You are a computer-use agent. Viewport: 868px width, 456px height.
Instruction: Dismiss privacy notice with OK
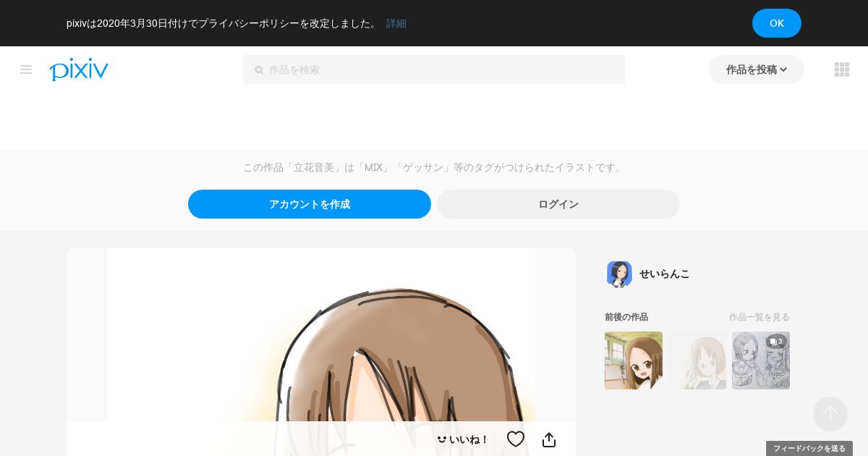tap(777, 23)
